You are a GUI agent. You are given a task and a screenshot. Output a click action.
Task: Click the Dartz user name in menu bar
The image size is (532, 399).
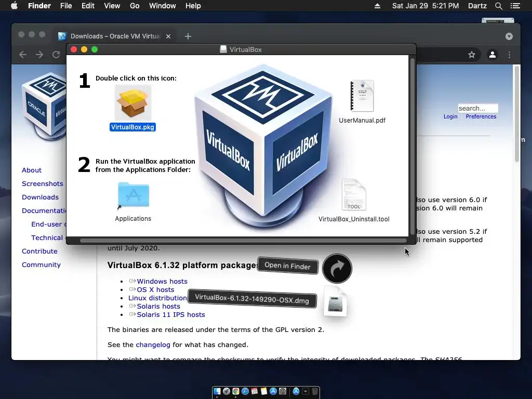[477, 6]
